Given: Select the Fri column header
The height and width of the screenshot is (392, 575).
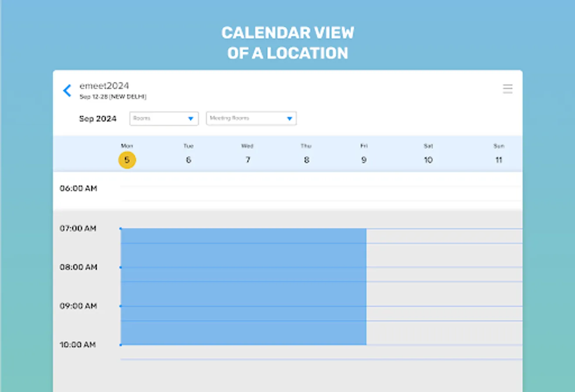Looking at the screenshot, I should coord(363,146).
